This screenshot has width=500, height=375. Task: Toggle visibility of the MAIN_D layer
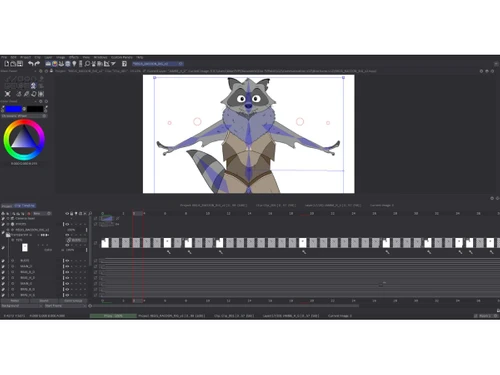click(x=67, y=266)
